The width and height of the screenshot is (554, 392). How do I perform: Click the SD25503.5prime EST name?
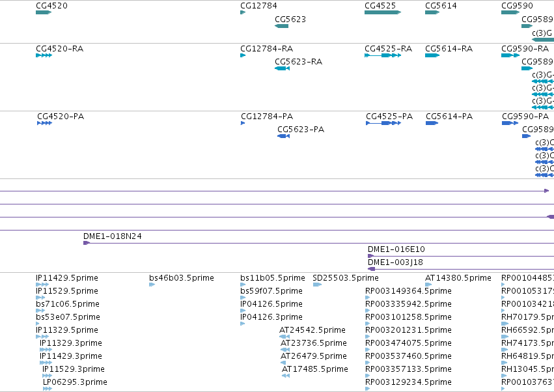[346, 278]
